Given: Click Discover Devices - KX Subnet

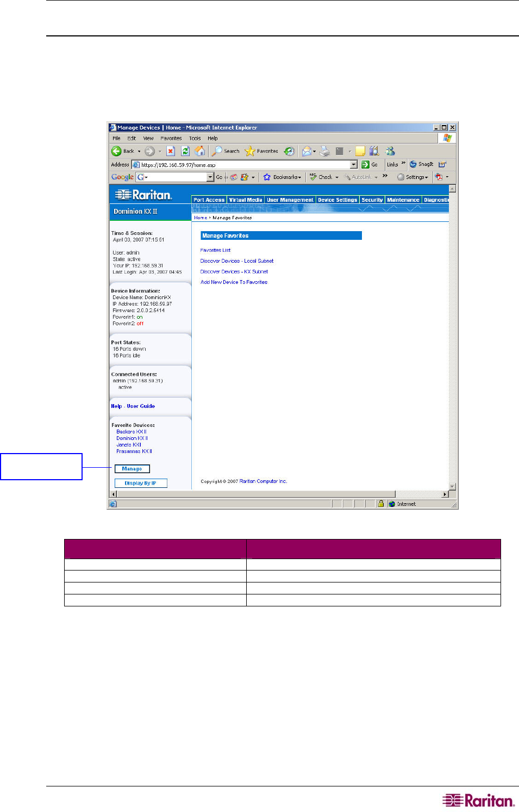Looking at the screenshot, I should pyautogui.click(x=234, y=271).
